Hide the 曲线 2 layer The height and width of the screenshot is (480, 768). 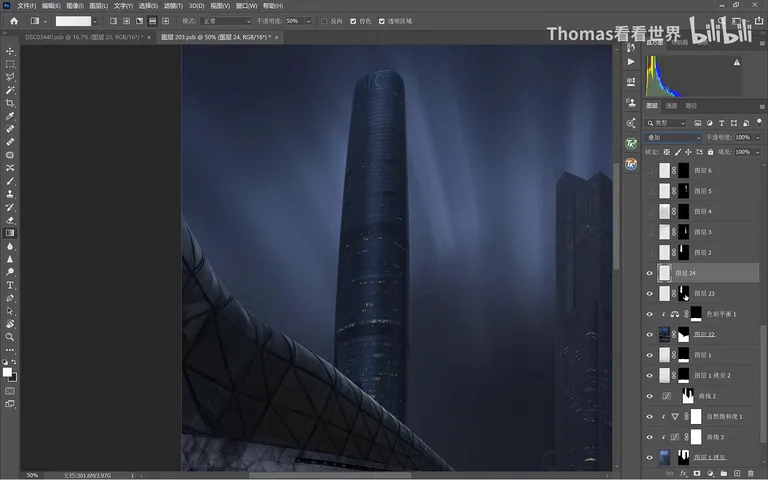tap(650, 396)
